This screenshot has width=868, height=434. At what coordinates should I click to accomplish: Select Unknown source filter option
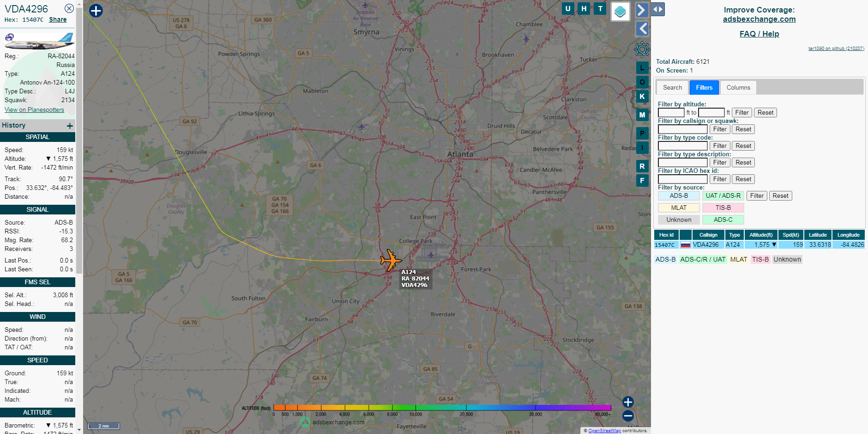[x=679, y=220]
